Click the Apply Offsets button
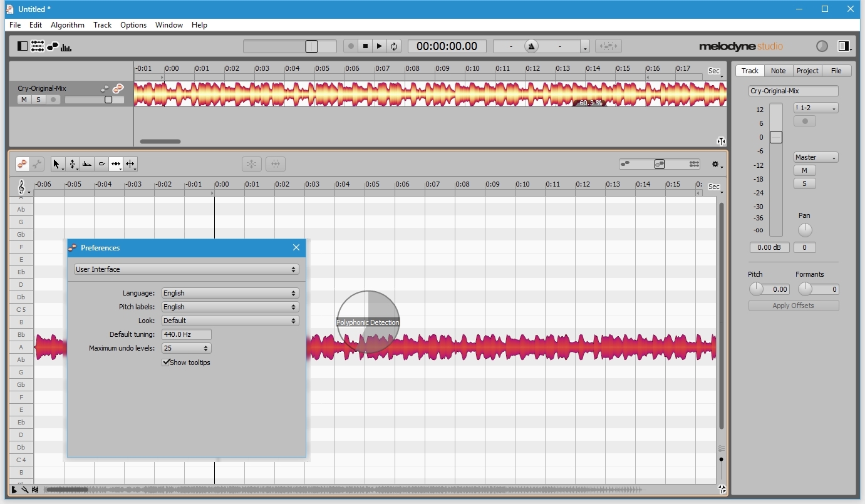The image size is (865, 504). [x=793, y=306]
